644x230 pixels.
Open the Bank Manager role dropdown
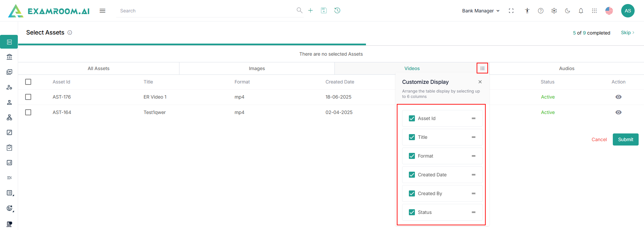[481, 11]
